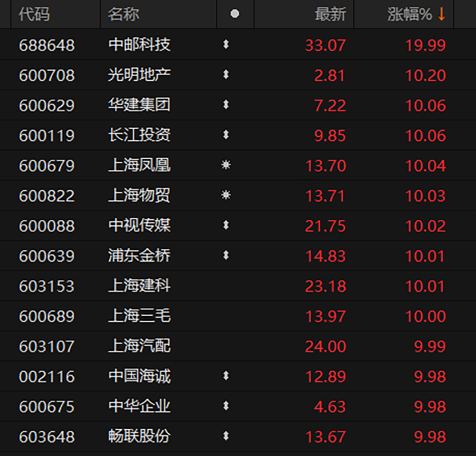Open the stock 中邮科技

point(139,45)
